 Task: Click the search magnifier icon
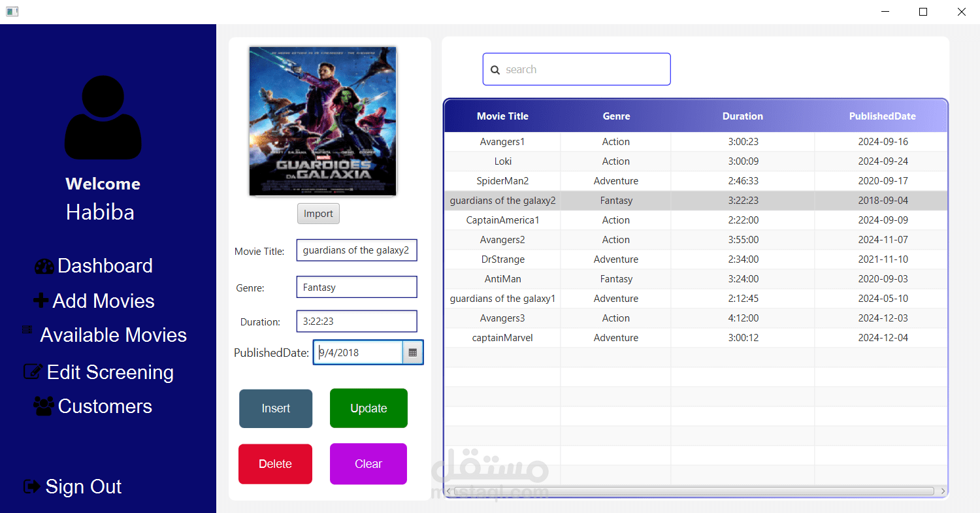(x=495, y=69)
